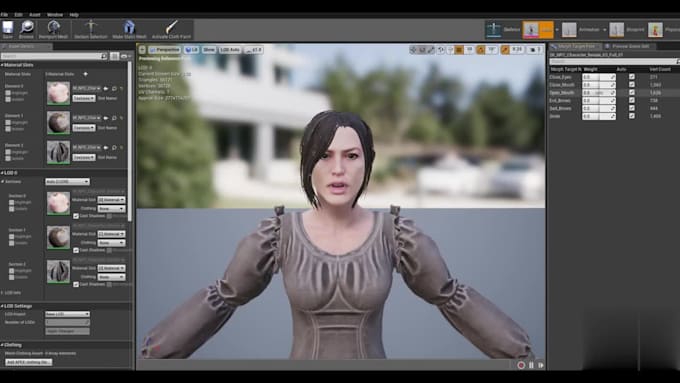This screenshot has height=383, width=680.
Task: Switch to Skeleton editor mode
Action: 503,29
